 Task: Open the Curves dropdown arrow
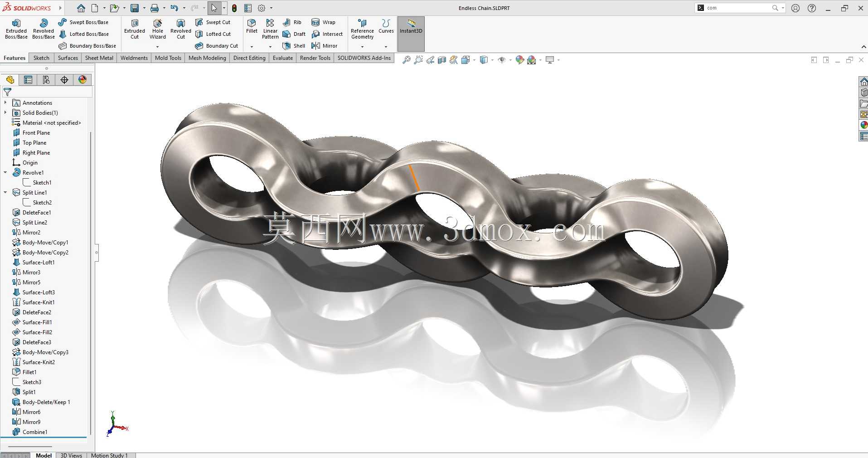coord(386,47)
